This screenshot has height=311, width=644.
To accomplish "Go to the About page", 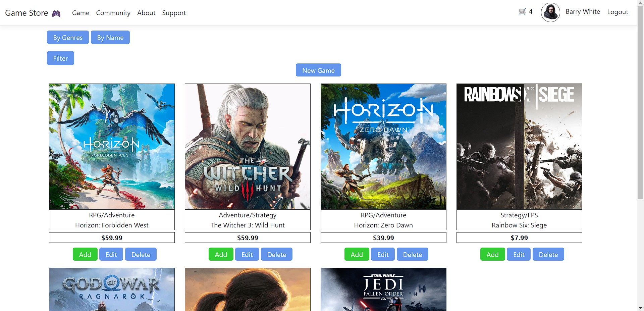I will pos(146,13).
